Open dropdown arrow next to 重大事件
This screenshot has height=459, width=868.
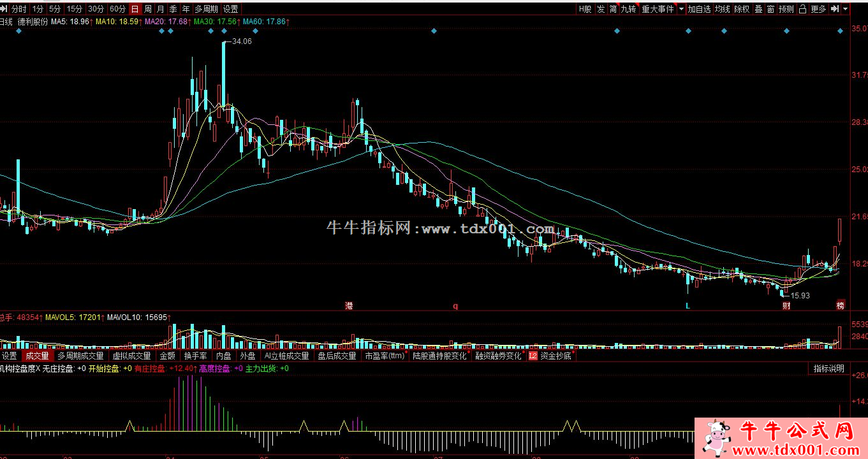[681, 9]
